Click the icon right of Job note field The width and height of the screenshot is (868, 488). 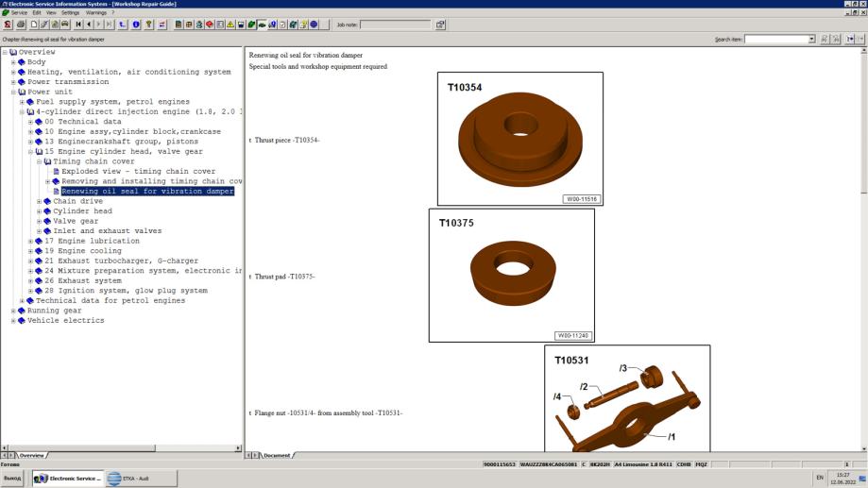(x=440, y=25)
